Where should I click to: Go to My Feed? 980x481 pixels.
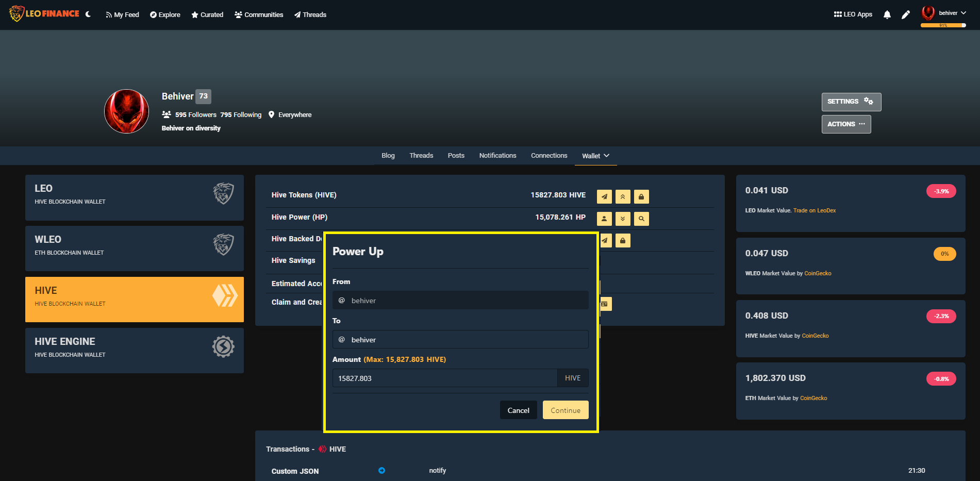(123, 14)
